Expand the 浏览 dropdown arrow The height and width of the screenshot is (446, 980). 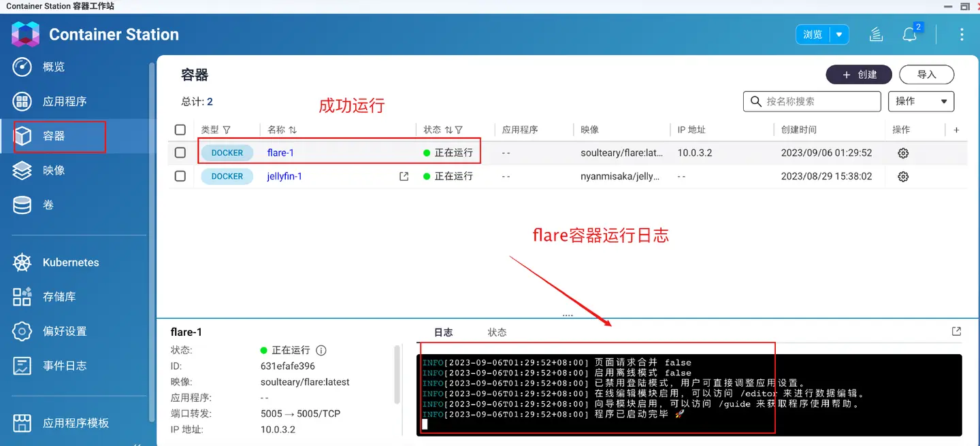click(839, 34)
